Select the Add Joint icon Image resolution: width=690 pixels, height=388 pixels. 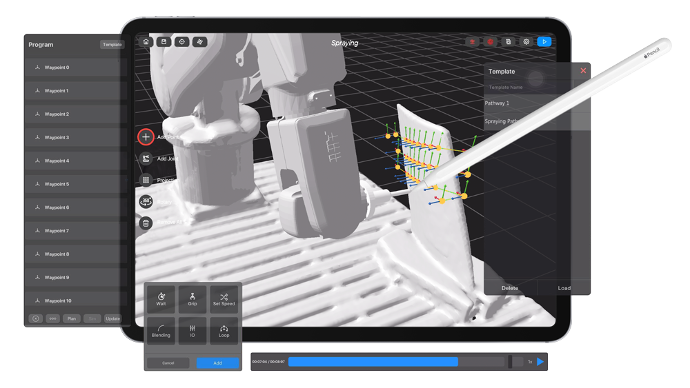coord(146,158)
